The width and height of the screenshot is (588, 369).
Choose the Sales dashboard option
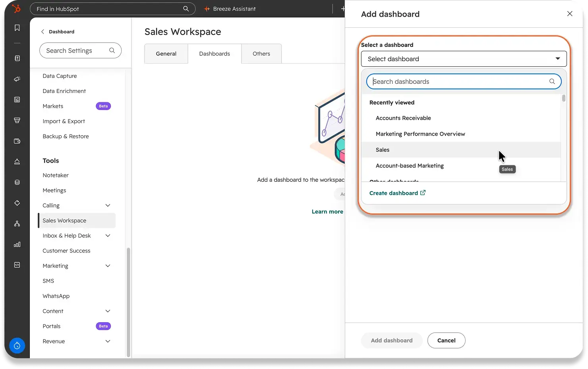[x=461, y=150]
